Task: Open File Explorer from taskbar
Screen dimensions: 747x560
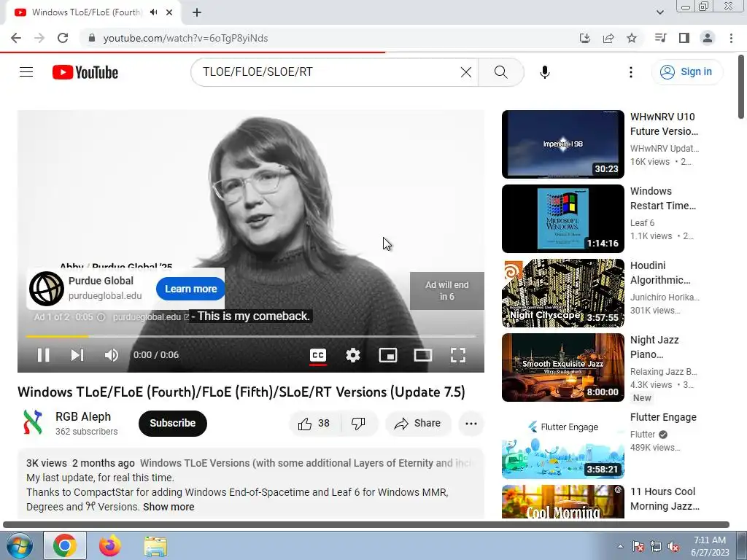Action: click(x=155, y=546)
